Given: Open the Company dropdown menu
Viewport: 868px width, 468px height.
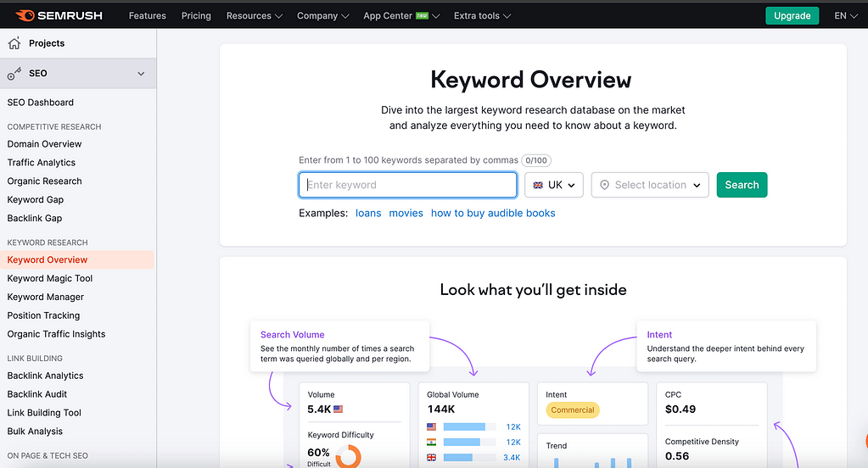Looking at the screenshot, I should 322,16.
